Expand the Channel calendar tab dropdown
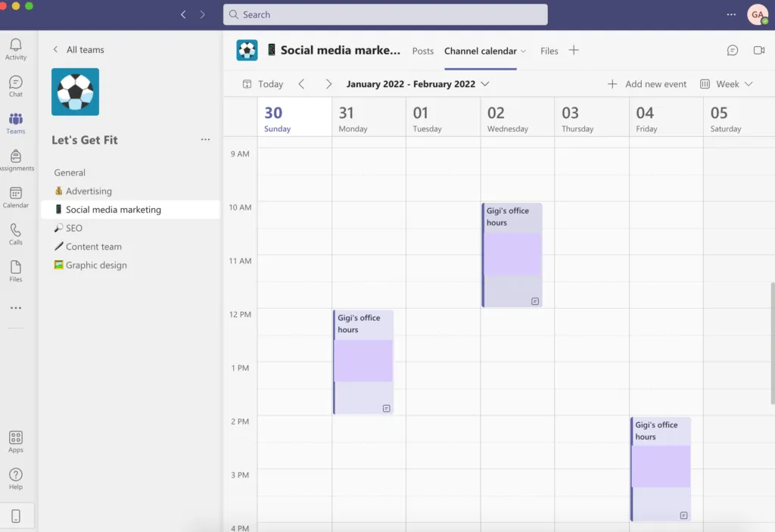Screen dimensions: 775x532 click(x=524, y=51)
